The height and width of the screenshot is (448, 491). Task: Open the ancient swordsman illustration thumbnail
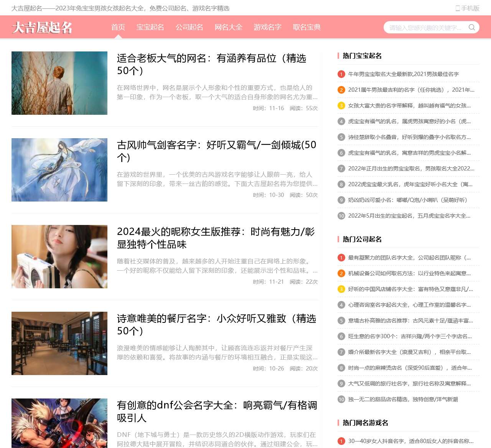(59, 170)
